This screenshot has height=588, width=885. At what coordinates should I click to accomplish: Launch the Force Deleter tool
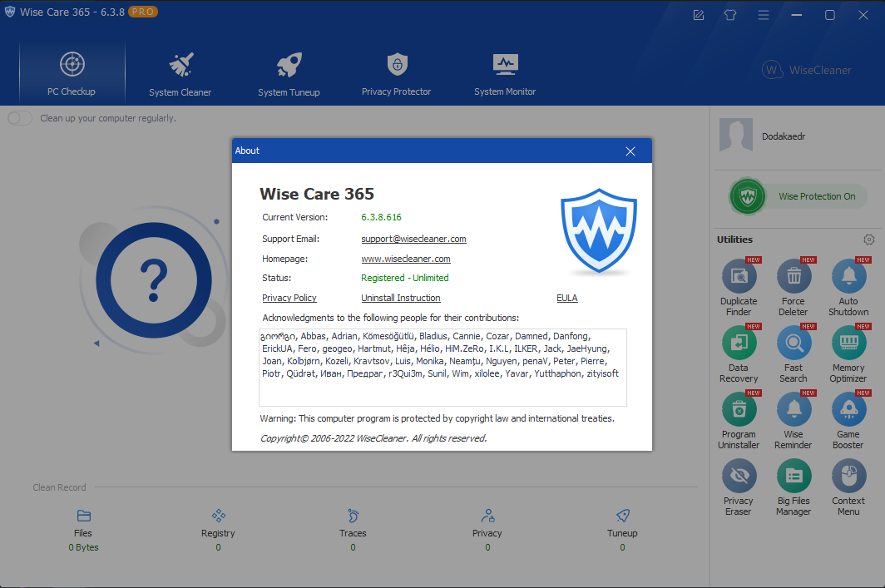point(794,277)
